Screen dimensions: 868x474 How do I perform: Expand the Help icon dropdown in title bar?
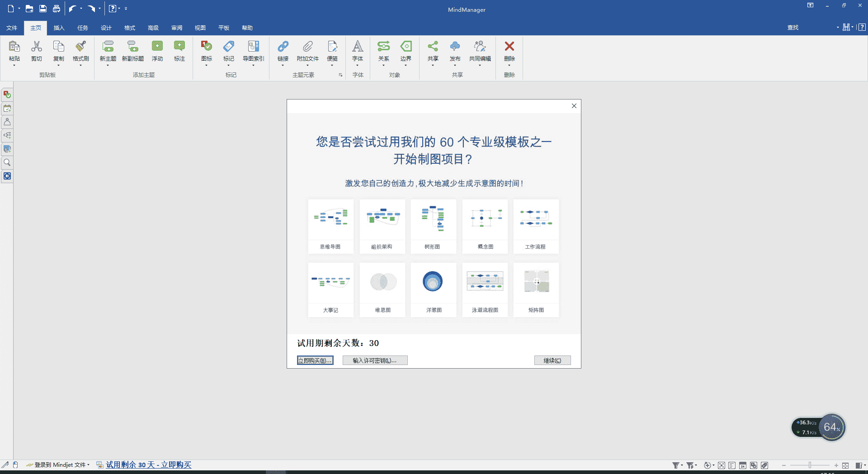[119, 9]
